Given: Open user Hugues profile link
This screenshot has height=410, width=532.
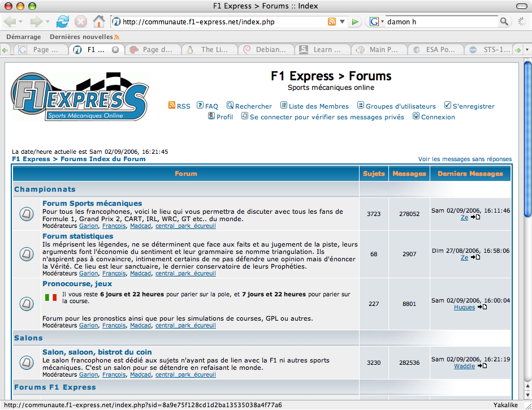Looking at the screenshot, I should click(x=465, y=308).
